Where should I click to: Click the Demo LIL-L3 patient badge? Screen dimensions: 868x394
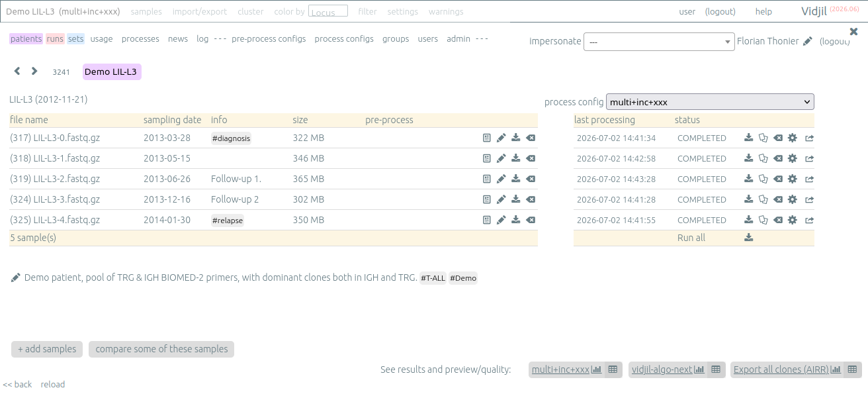pyautogui.click(x=112, y=72)
